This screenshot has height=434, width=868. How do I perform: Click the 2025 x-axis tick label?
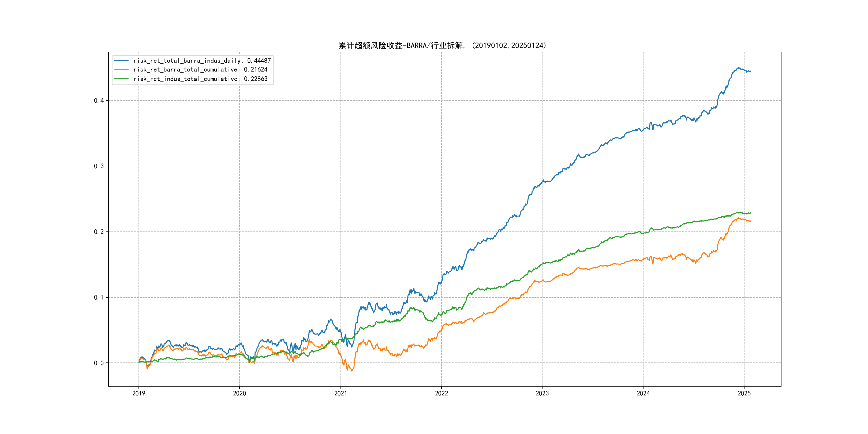point(744,393)
